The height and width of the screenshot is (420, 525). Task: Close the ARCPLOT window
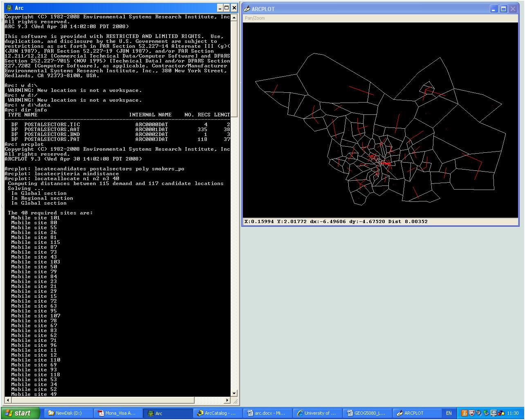(x=513, y=9)
